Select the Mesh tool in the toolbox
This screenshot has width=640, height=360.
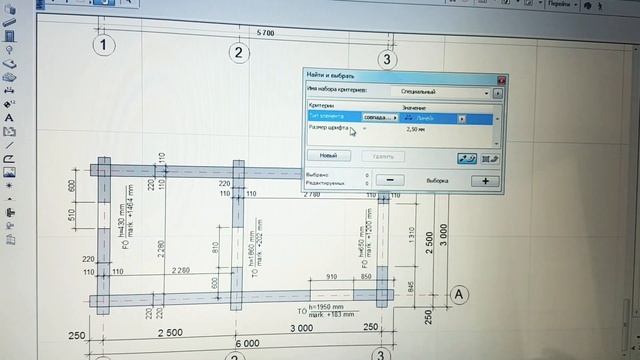coord(9,77)
